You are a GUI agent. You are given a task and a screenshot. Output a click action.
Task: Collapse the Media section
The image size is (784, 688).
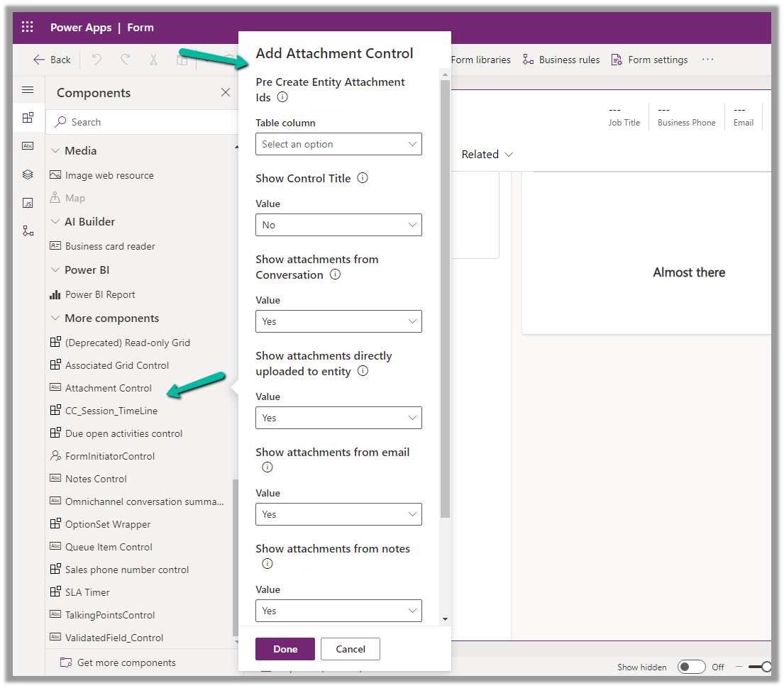(x=56, y=151)
